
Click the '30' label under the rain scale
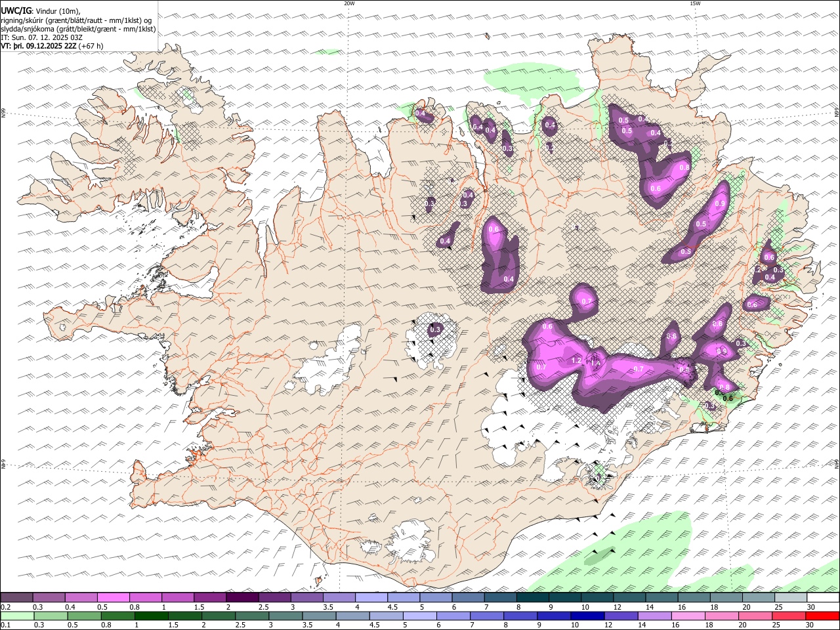[x=811, y=625]
